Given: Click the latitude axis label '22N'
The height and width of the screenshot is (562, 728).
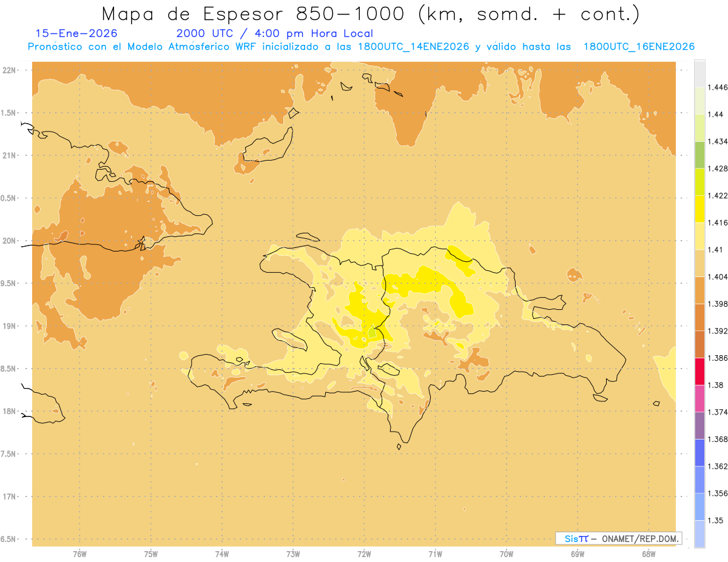Looking at the screenshot, I should point(8,70).
